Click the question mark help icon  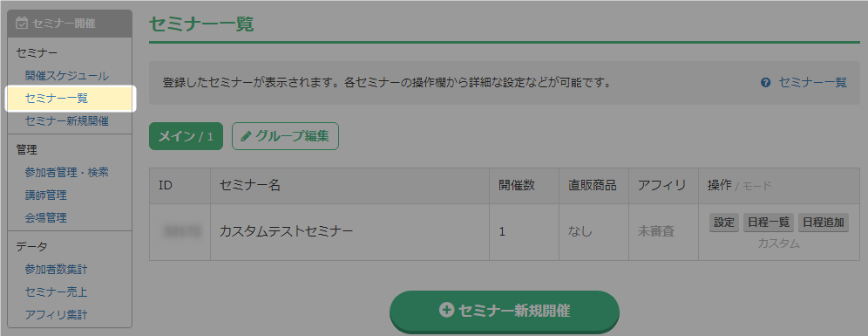[x=766, y=83]
